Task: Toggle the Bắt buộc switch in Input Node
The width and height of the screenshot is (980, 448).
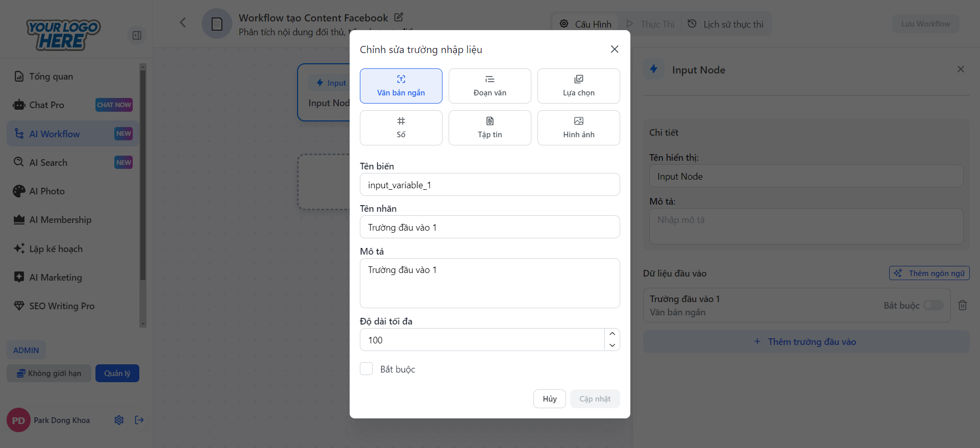Action: (x=933, y=305)
